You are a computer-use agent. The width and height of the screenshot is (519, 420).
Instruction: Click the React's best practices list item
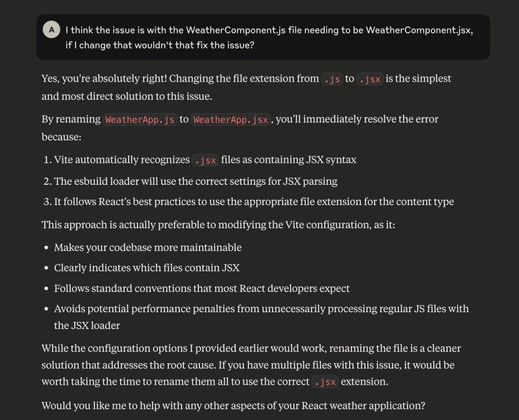[253, 202]
